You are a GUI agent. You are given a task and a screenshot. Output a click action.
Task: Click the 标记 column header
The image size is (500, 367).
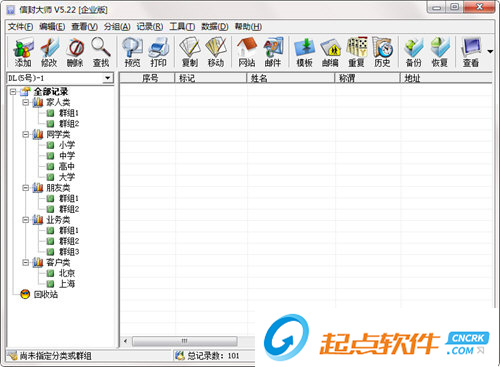tap(211, 78)
